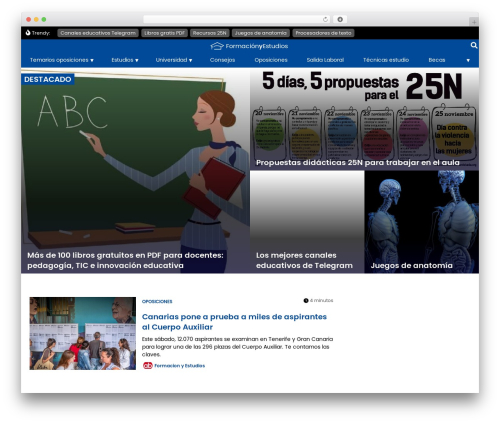
Task: Click the author avatar icon beside Formacion y Estudios
Action: [x=147, y=366]
